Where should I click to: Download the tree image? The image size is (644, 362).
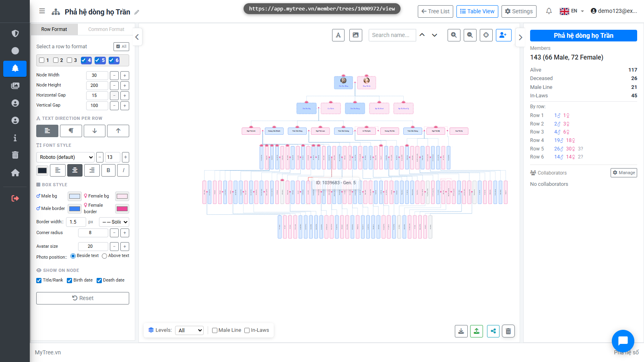(461, 331)
